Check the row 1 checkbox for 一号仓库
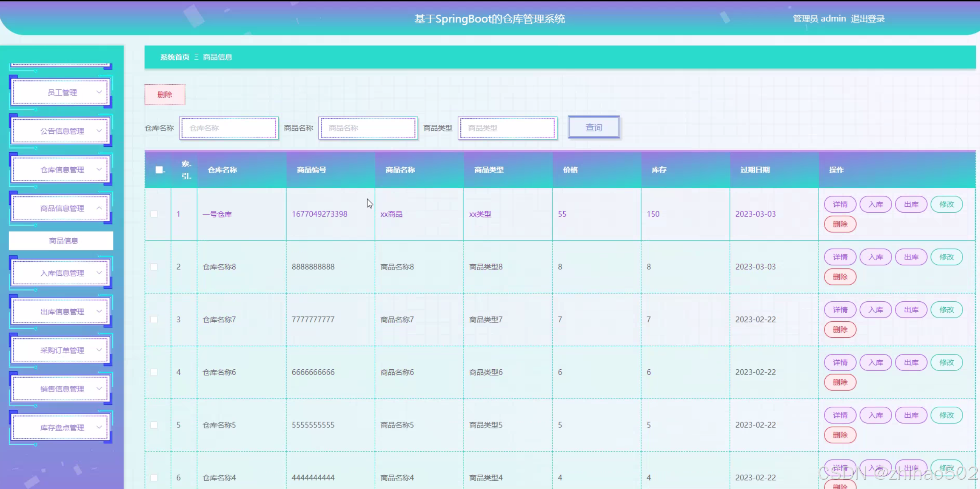 click(x=154, y=214)
